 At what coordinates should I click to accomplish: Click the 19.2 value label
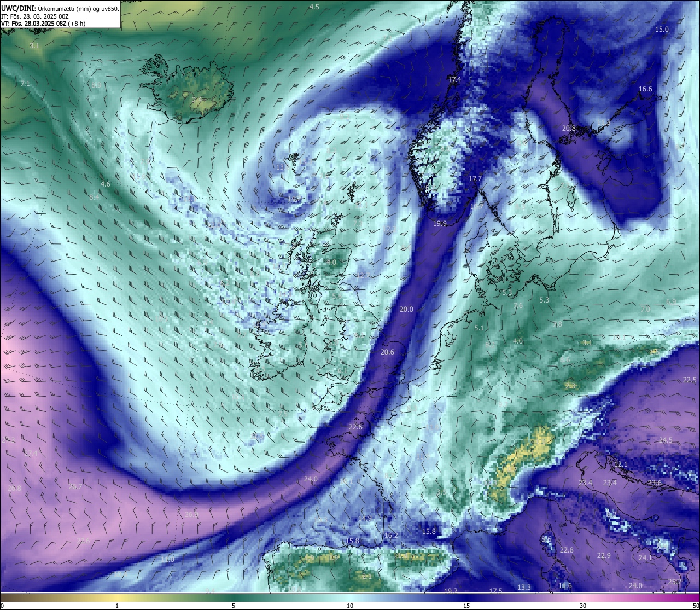pos(451,591)
